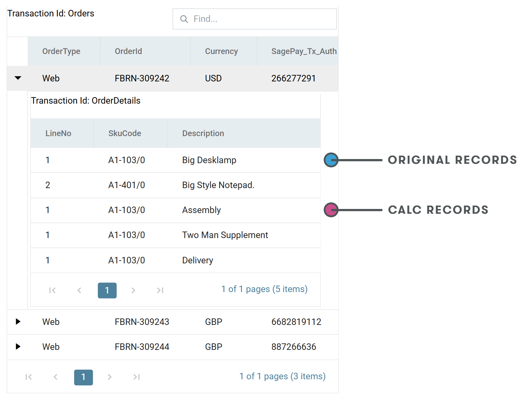Screen dimensions: 522x420
Task: Select page 1 in OrderDetails pager
Action: tap(107, 290)
